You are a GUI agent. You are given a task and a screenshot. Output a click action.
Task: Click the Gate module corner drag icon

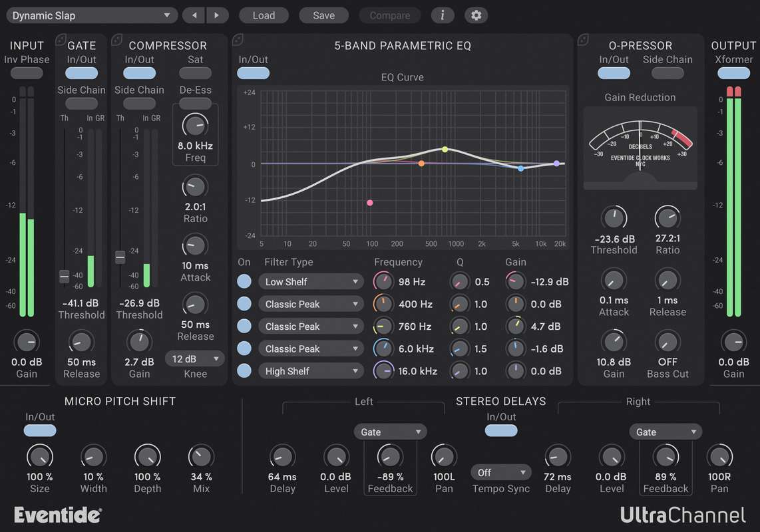(x=61, y=40)
